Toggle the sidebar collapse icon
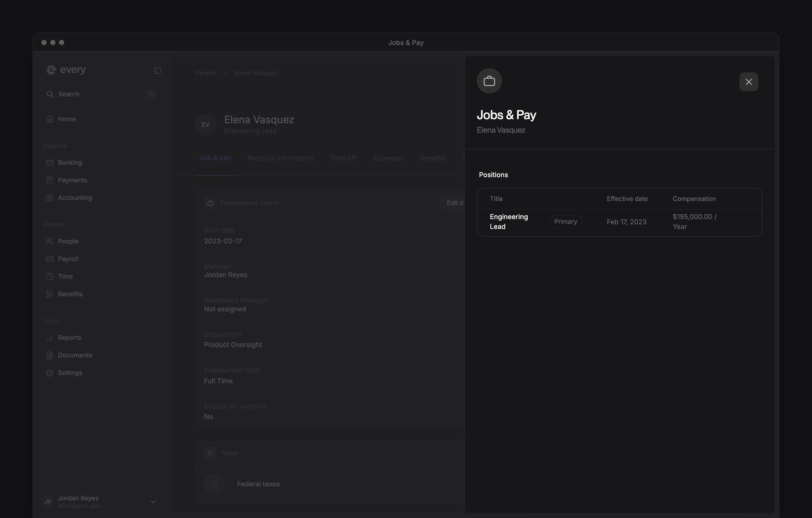This screenshot has width=812, height=518. [x=157, y=70]
